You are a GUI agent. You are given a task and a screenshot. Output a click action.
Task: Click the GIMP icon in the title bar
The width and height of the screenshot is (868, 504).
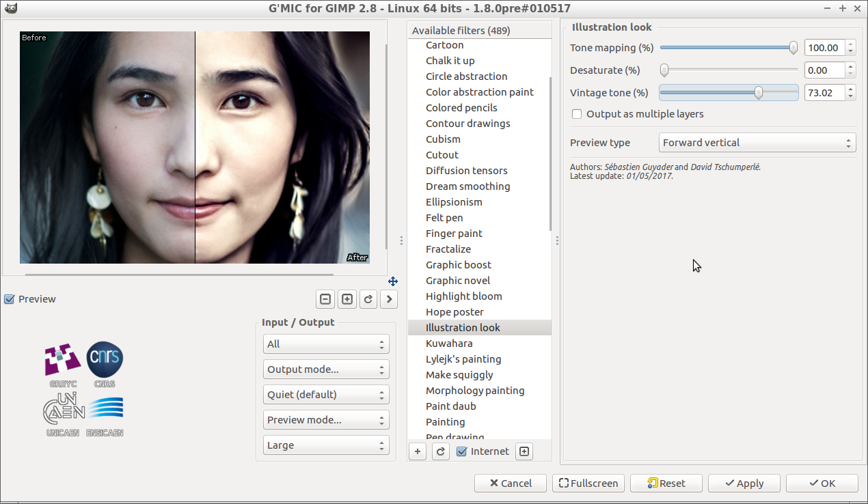[10, 8]
